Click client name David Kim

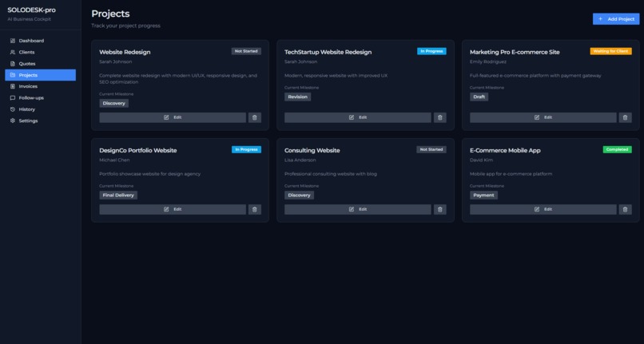pos(481,160)
